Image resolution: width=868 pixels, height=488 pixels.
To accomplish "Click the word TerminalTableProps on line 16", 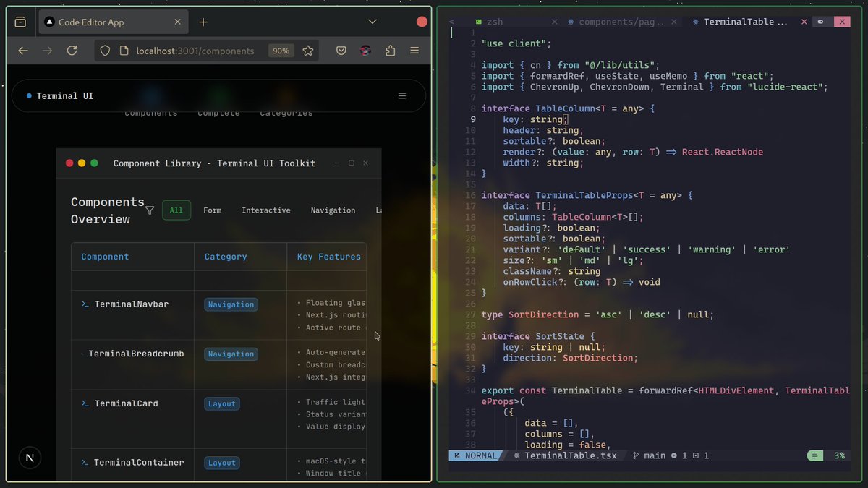I will (x=584, y=195).
